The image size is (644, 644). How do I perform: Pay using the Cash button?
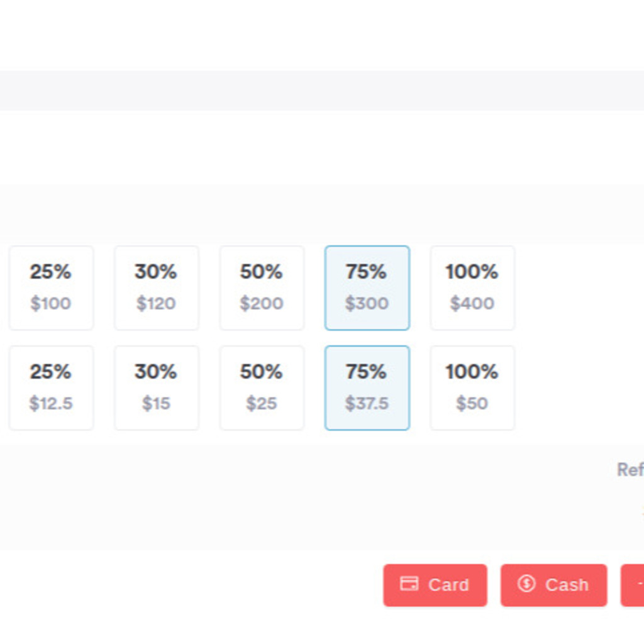(x=553, y=586)
